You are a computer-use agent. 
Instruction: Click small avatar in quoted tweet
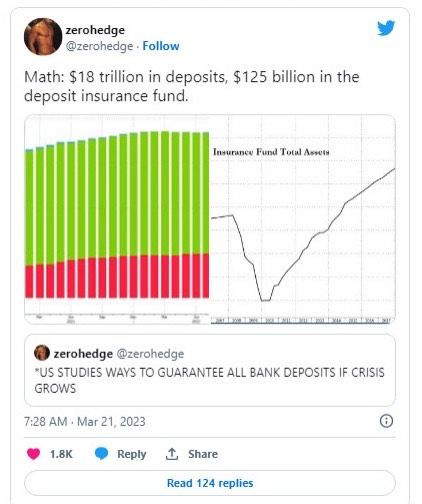pos(42,353)
